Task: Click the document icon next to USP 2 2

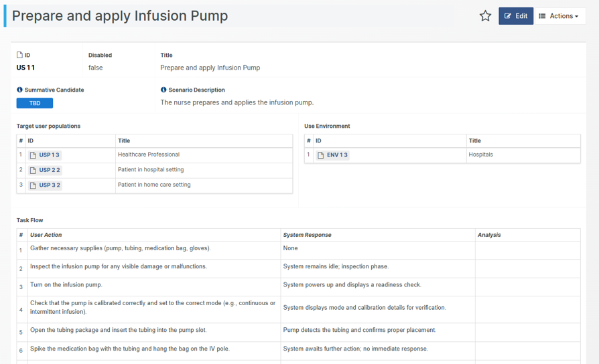Action: click(x=33, y=171)
